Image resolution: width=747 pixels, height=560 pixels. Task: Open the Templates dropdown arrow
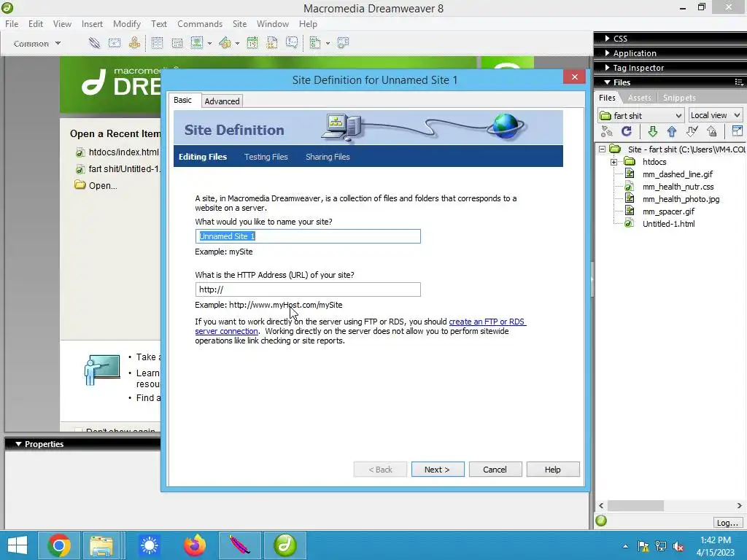pos(328,44)
